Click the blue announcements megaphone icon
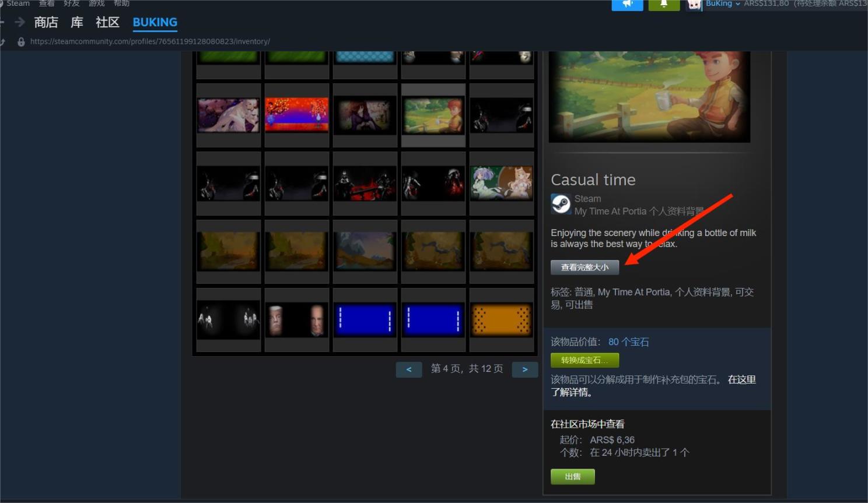Viewport: 868px width, 503px height. [627, 4]
